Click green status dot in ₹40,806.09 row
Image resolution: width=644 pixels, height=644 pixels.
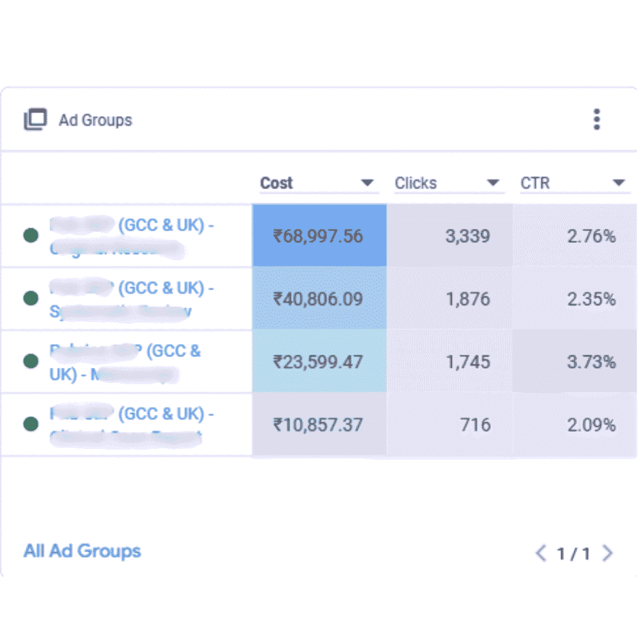pyautogui.click(x=31, y=298)
